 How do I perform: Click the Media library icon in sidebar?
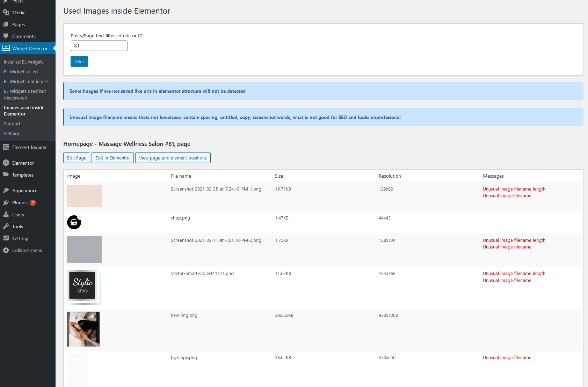click(6, 13)
